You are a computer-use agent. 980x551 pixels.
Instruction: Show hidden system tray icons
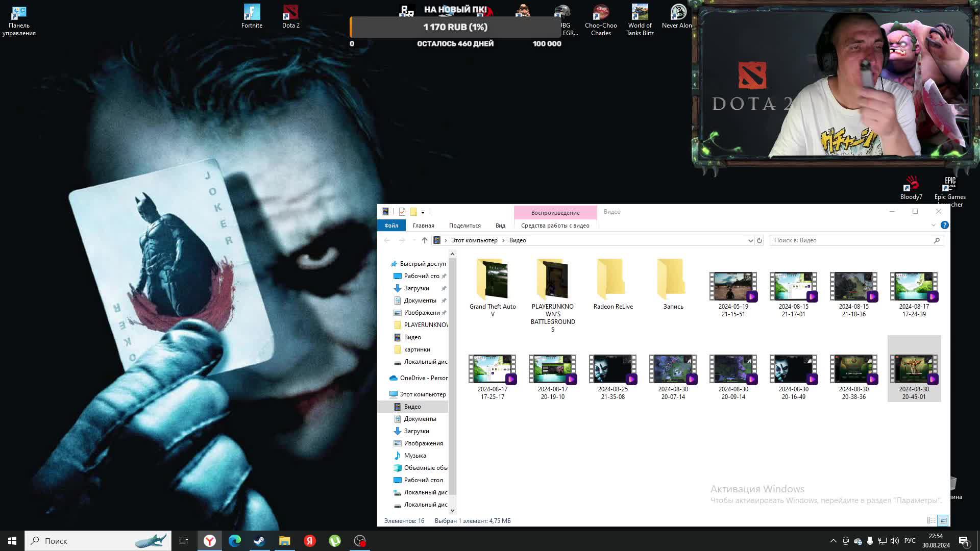[x=834, y=541]
